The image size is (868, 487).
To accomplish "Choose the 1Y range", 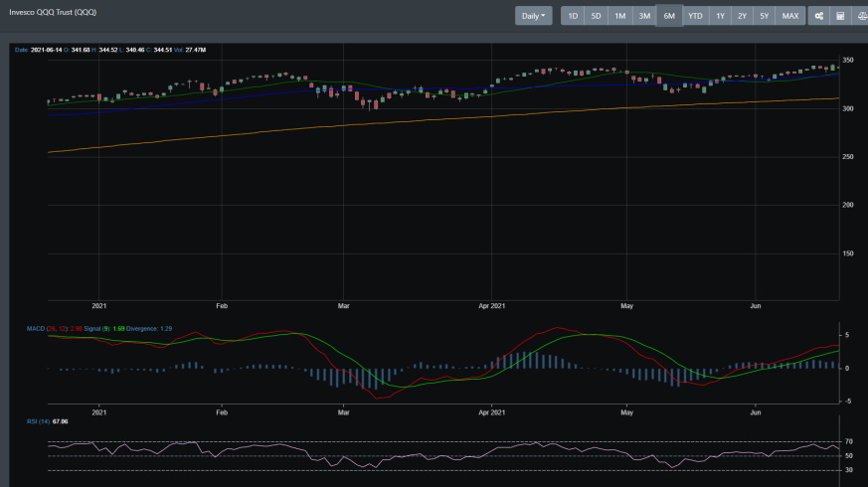I will tap(720, 16).
